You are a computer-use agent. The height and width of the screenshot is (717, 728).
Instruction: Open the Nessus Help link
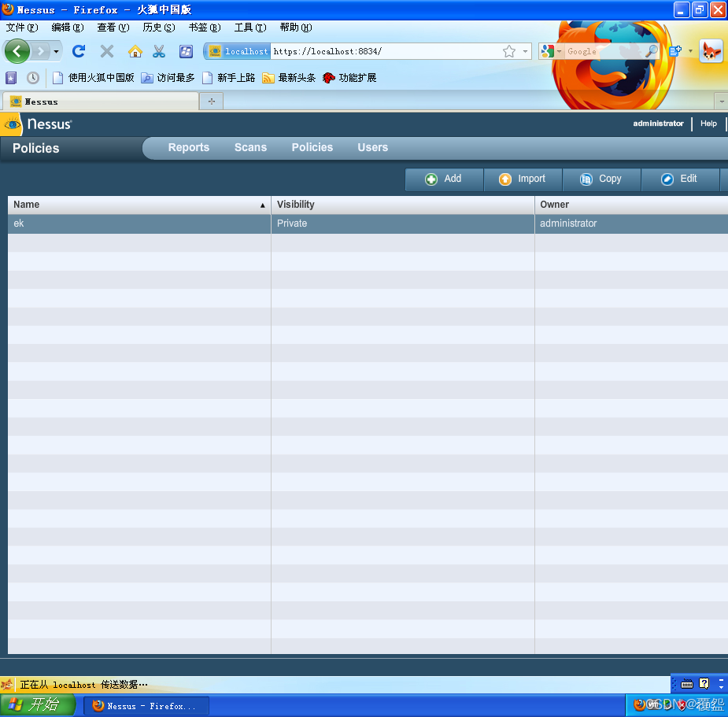(x=708, y=124)
